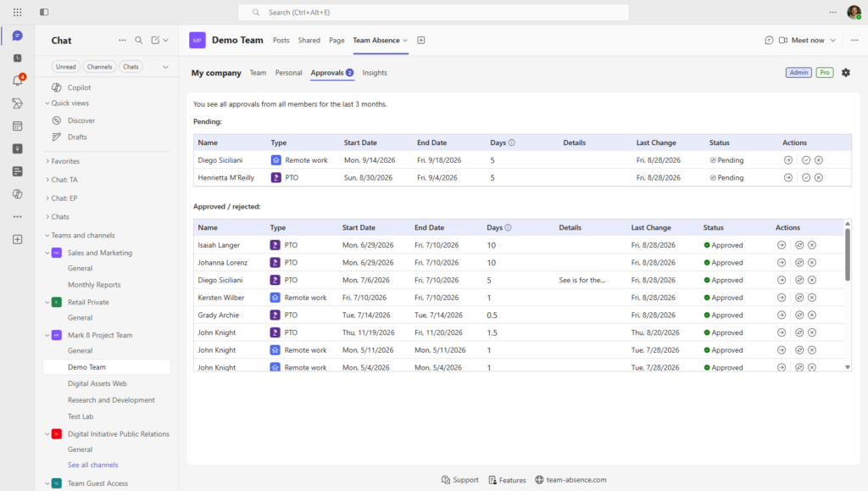
Task: Approve Diego Siciliani's pending remote work request
Action: tap(806, 160)
